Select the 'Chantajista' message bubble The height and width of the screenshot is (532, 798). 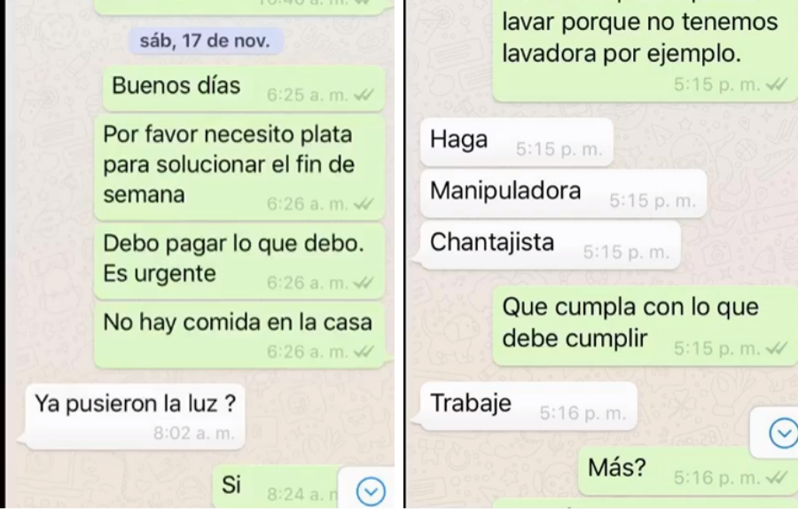click(x=548, y=245)
